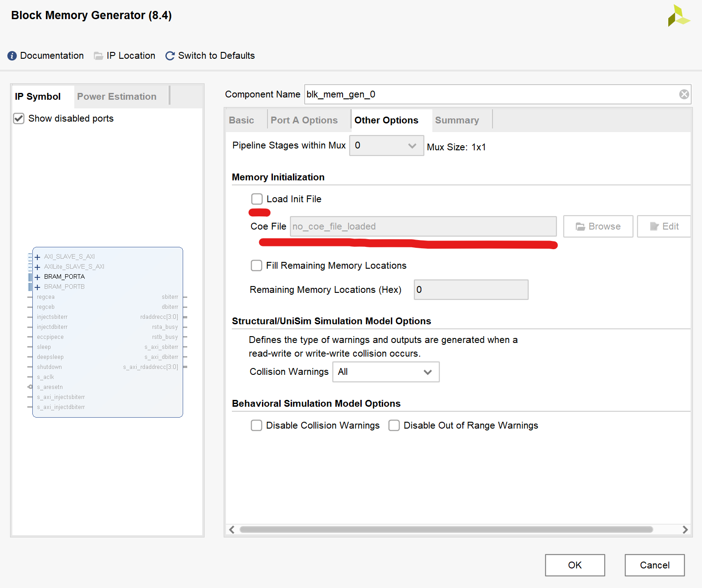702x588 pixels.
Task: Click the sbiterr port label
Action: (170, 297)
